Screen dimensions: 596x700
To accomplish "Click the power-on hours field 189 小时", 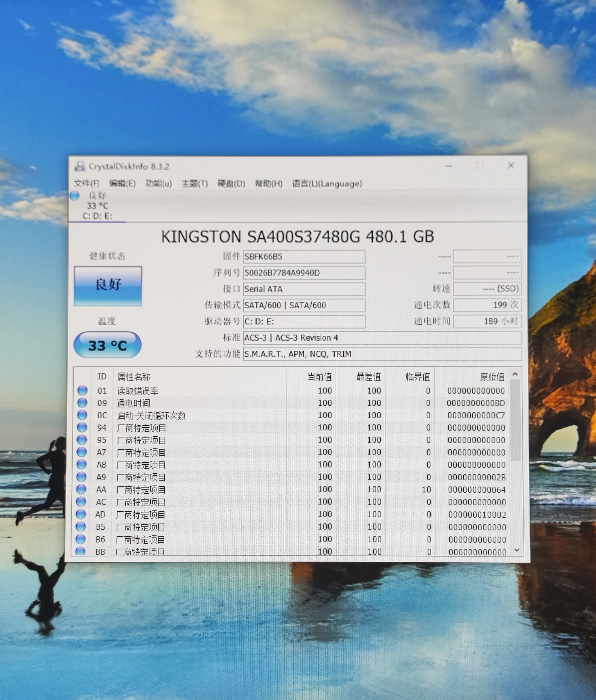I will point(487,321).
